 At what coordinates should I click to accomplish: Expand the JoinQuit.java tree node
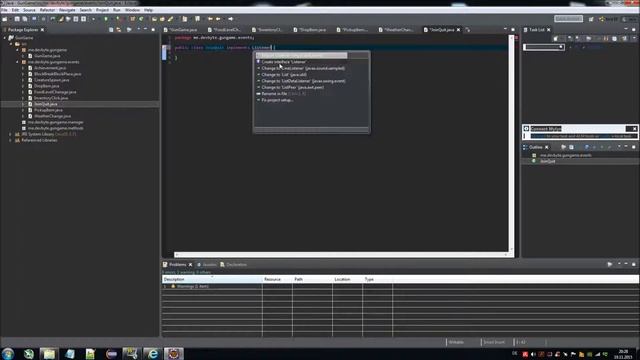pyautogui.click(x=23, y=104)
